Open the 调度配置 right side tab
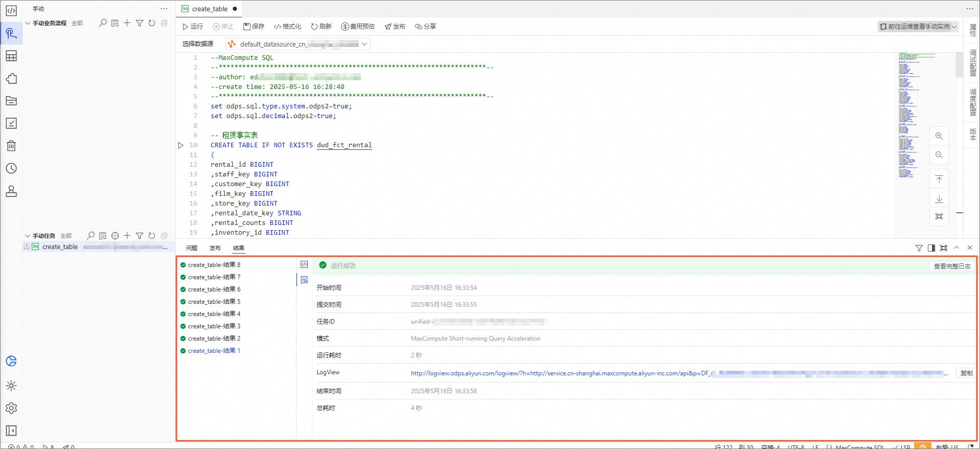This screenshot has height=449, width=980. point(973,102)
